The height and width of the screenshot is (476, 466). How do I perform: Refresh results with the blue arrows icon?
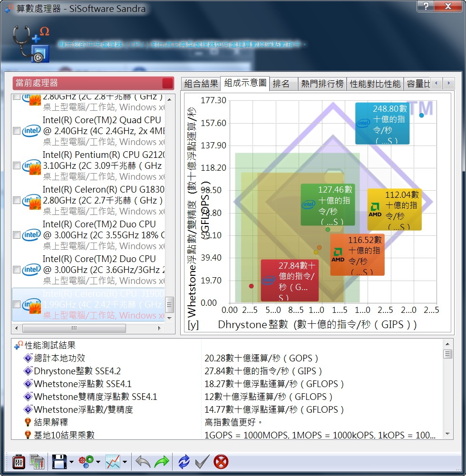click(184, 462)
